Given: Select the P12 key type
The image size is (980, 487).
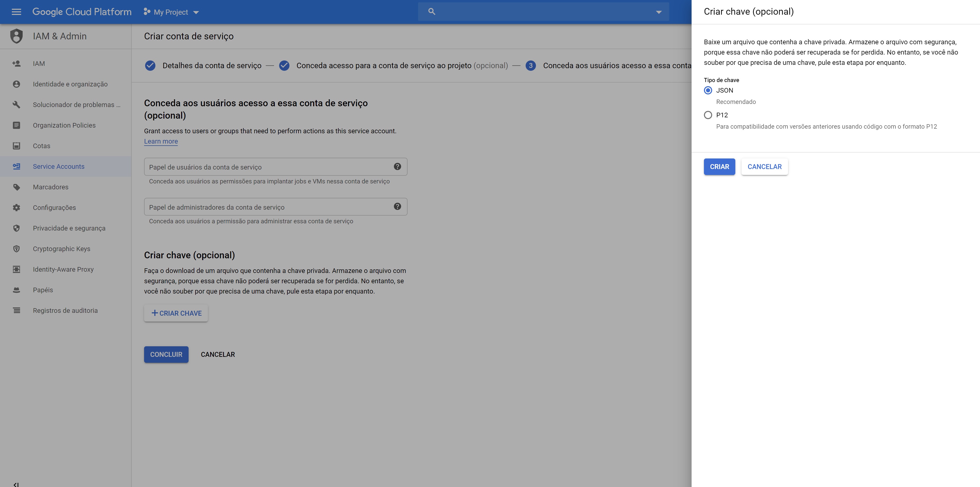Looking at the screenshot, I should tap(708, 115).
